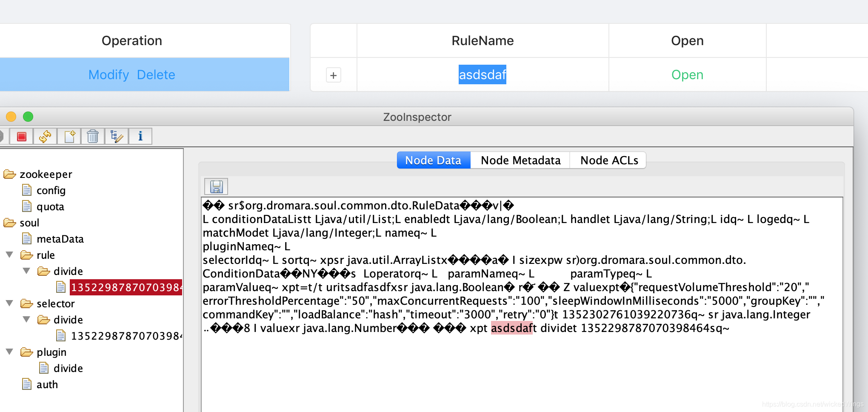The image size is (868, 412).
Task: Click the metaData file icon
Action: pyautogui.click(x=27, y=238)
